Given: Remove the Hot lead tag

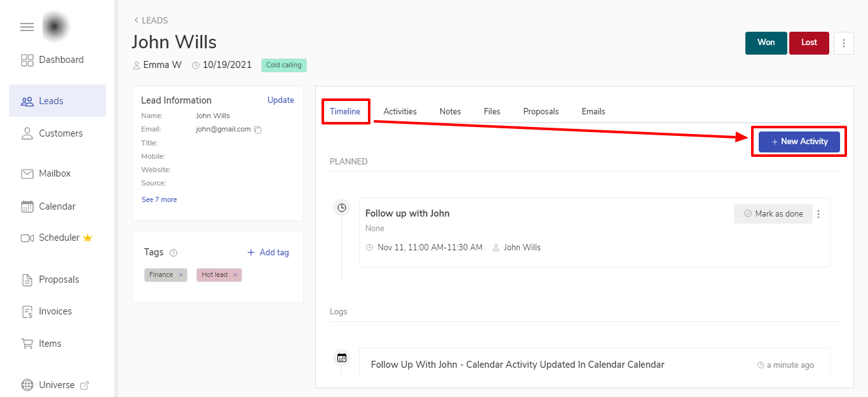Looking at the screenshot, I should (235, 275).
